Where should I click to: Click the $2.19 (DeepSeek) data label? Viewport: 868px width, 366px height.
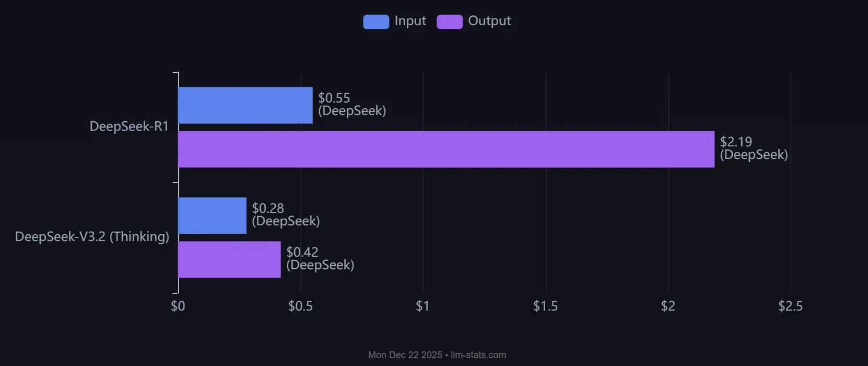753,148
